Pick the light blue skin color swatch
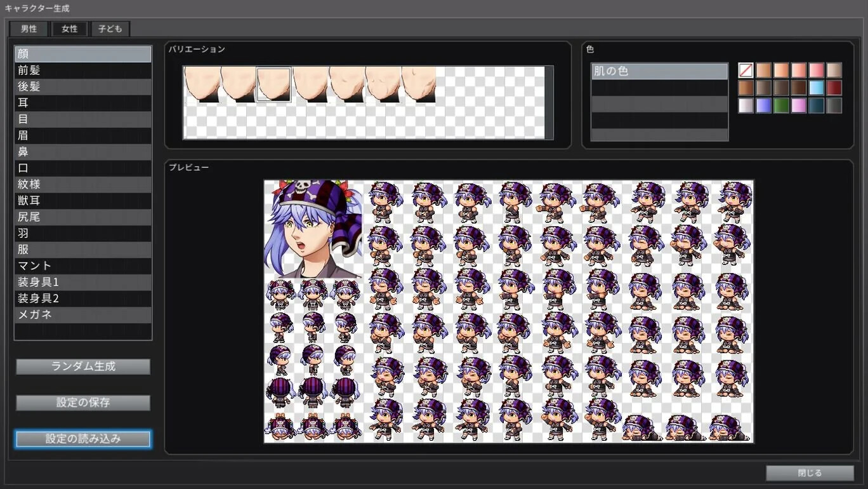Viewport: 868px width, 489px height. click(x=817, y=88)
